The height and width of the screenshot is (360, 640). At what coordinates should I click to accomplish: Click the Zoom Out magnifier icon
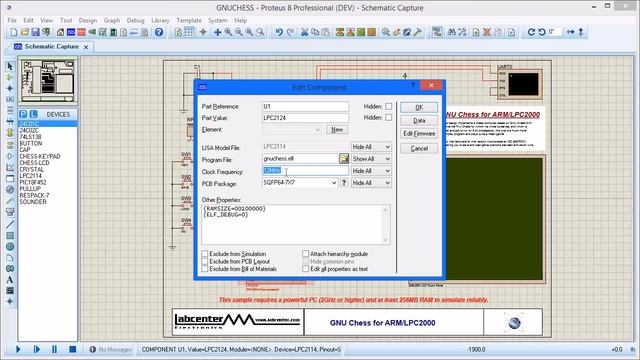[239, 32]
